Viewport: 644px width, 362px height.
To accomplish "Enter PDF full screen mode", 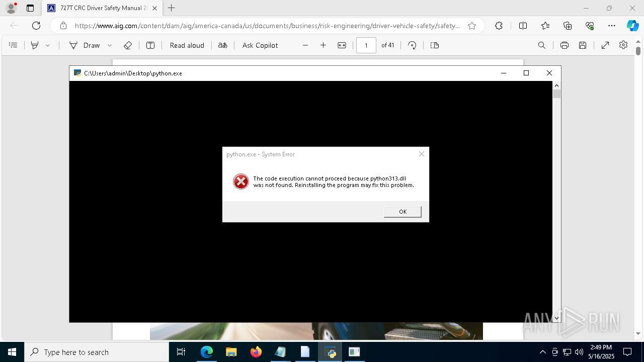I will (605, 45).
